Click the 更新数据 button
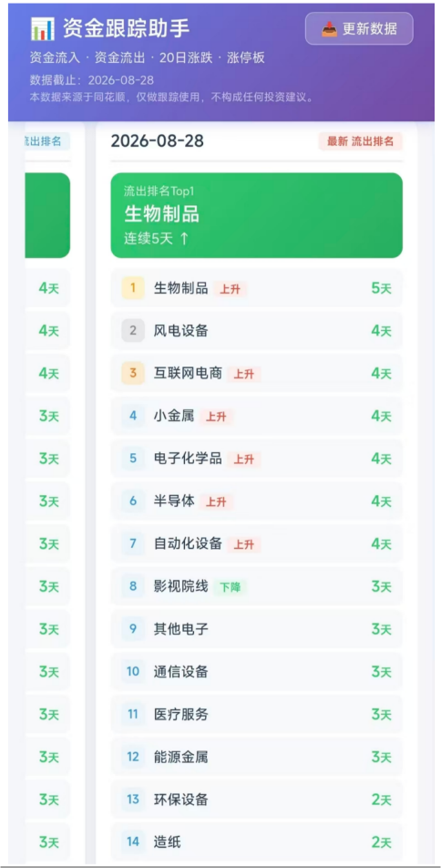Viewport: 441px width, 868px height. click(x=359, y=29)
